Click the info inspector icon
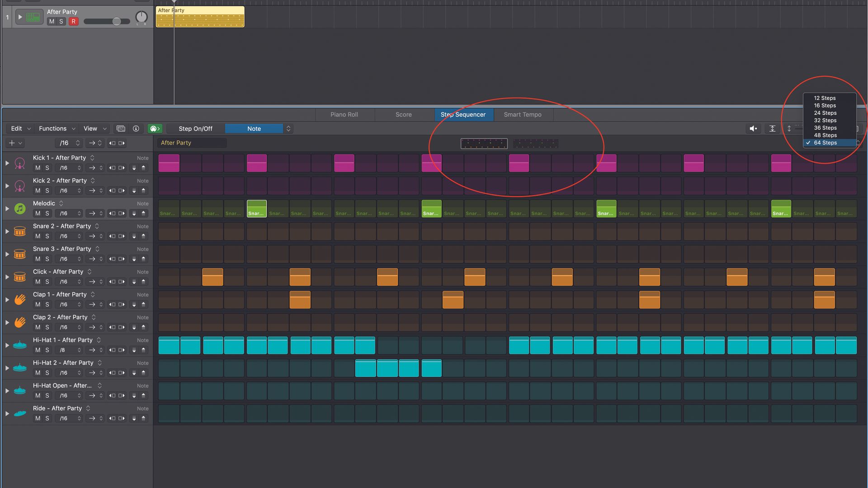This screenshot has height=488, width=868. (x=136, y=129)
